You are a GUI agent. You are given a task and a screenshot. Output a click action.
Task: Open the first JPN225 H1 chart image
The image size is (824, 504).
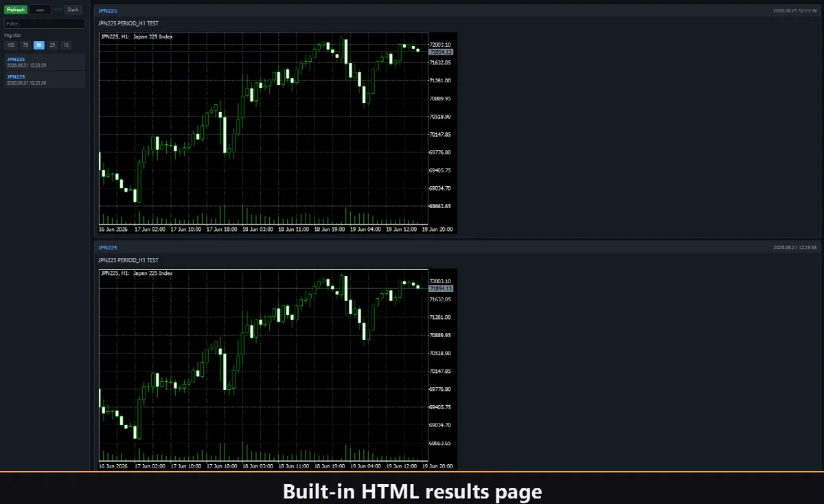[x=277, y=133]
